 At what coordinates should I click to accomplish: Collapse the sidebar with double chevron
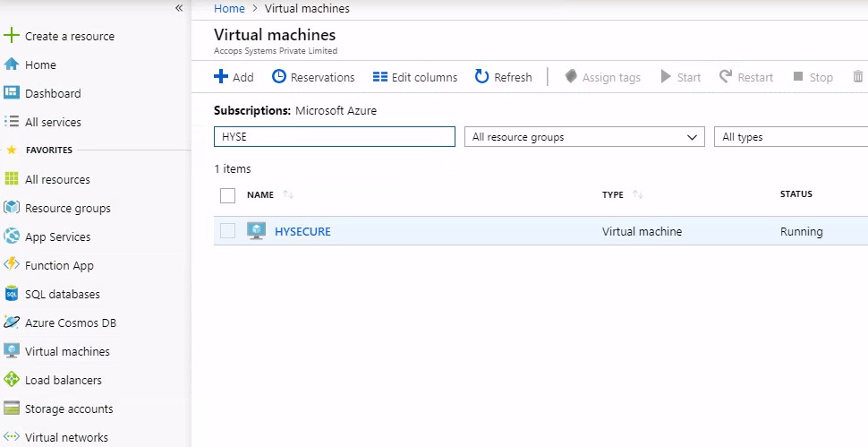[179, 8]
